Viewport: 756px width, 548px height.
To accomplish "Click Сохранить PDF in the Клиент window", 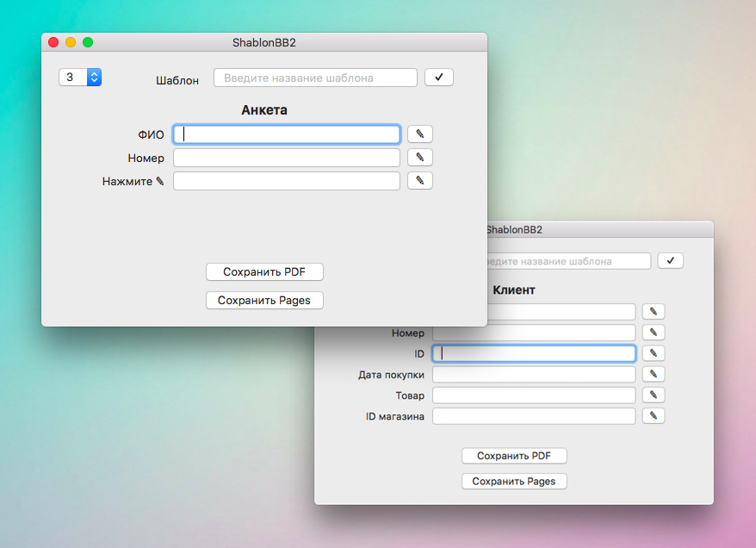I will [x=514, y=456].
